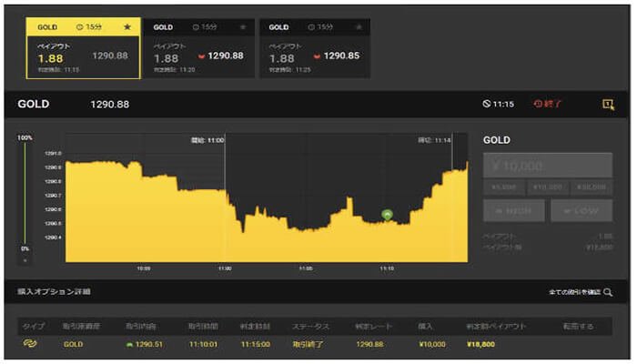Choose the ¥5,000 quick amount button

click(x=503, y=187)
